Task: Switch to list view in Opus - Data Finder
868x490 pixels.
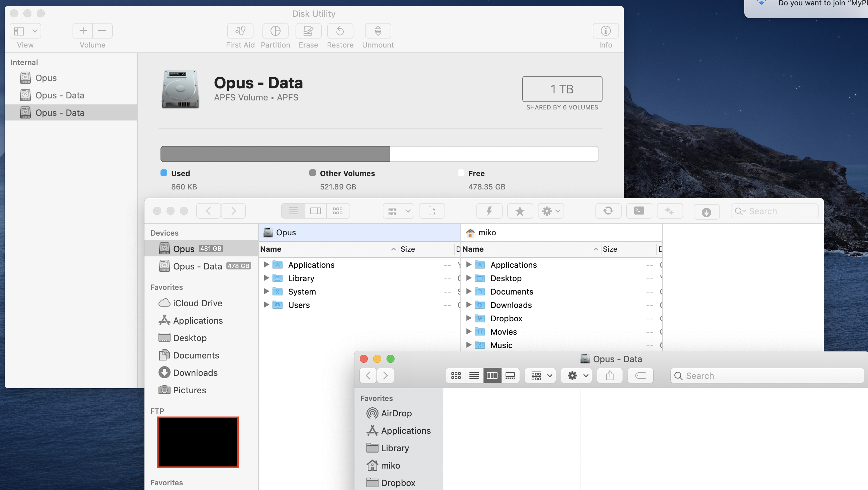Action: 474,375
